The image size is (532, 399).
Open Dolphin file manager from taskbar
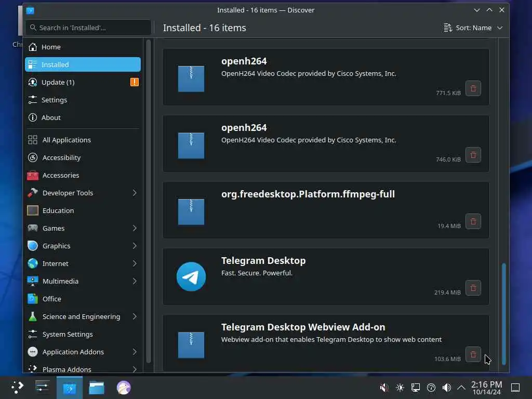coord(97,388)
